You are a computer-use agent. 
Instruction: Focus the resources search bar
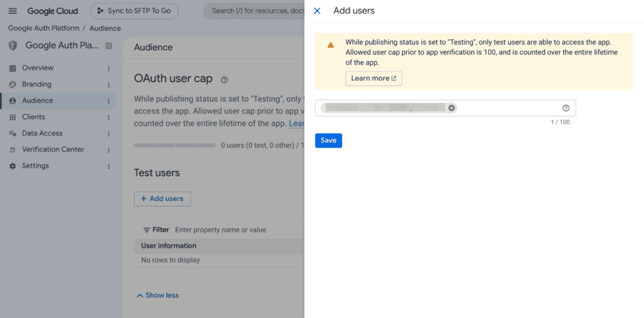click(254, 11)
